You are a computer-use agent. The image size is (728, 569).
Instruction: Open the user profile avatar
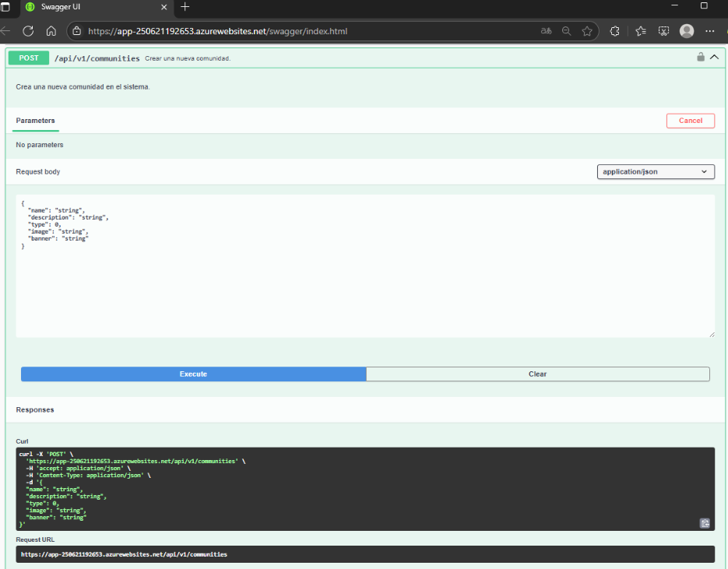[x=687, y=31]
